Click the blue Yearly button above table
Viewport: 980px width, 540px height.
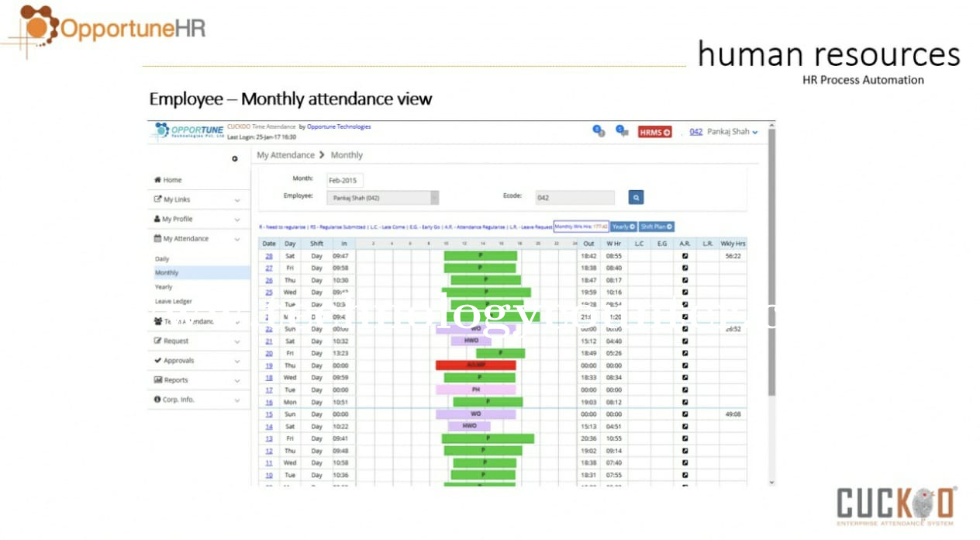623,227
